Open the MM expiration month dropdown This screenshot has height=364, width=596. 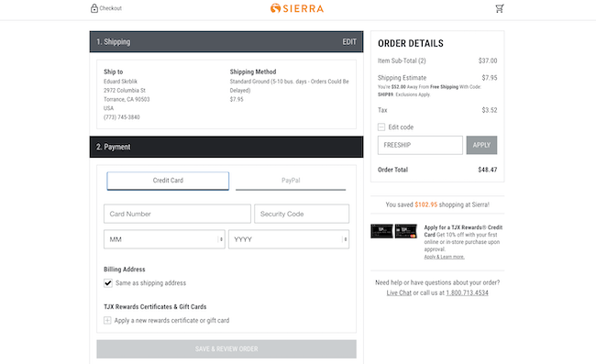(164, 239)
